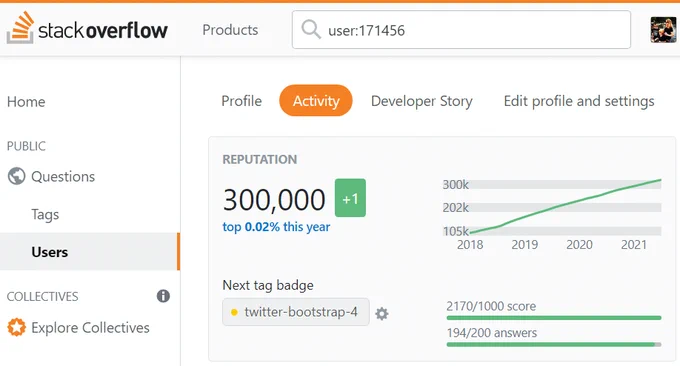Click the 300,000 reputation number
Viewport: 680px width, 366px height.
tap(274, 200)
